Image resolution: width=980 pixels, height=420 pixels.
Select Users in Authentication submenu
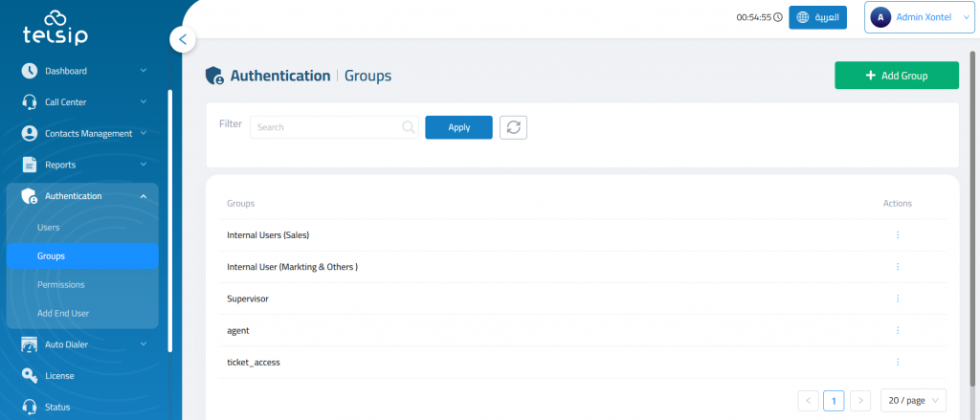pyautogui.click(x=49, y=228)
